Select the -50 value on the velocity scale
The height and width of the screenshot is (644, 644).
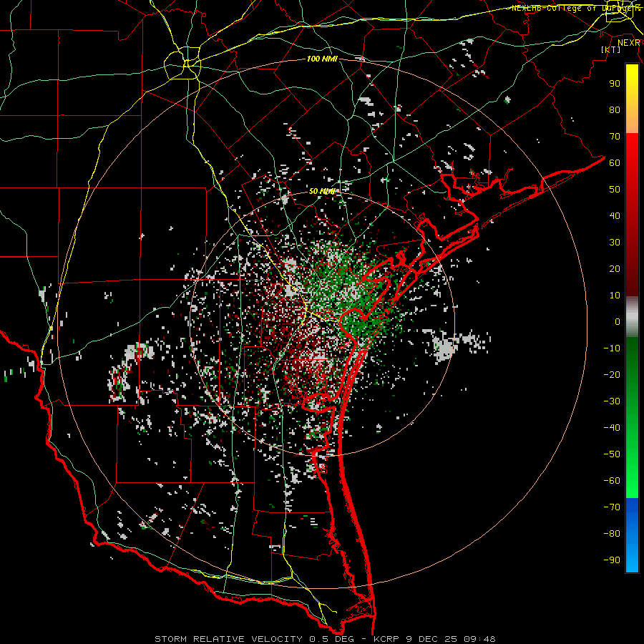pos(612,454)
